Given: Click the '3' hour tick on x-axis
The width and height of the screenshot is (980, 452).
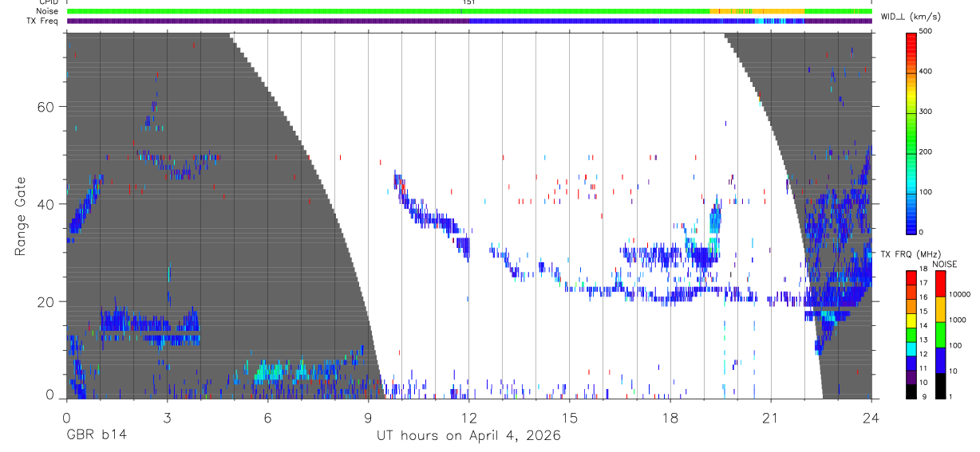Looking at the screenshot, I should [x=167, y=418].
